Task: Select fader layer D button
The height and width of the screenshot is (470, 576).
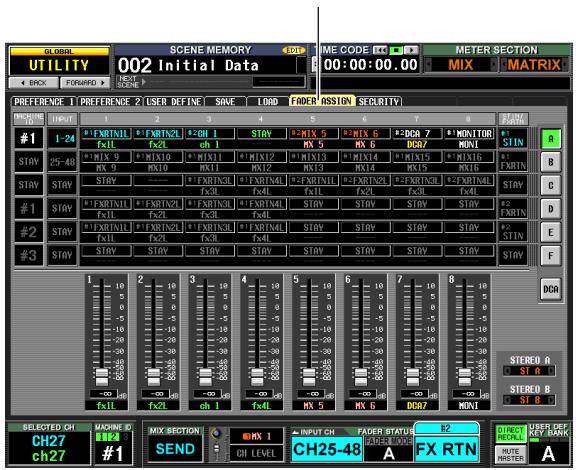Action: [x=550, y=209]
